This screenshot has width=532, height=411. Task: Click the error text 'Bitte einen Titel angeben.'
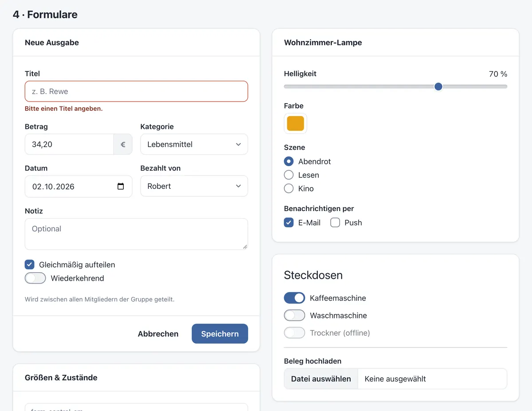(x=64, y=108)
